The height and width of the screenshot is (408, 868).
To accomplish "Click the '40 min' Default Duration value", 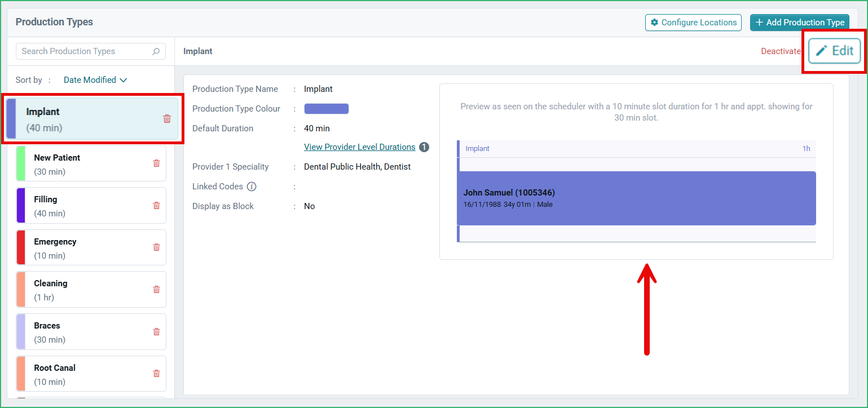I will click(317, 128).
